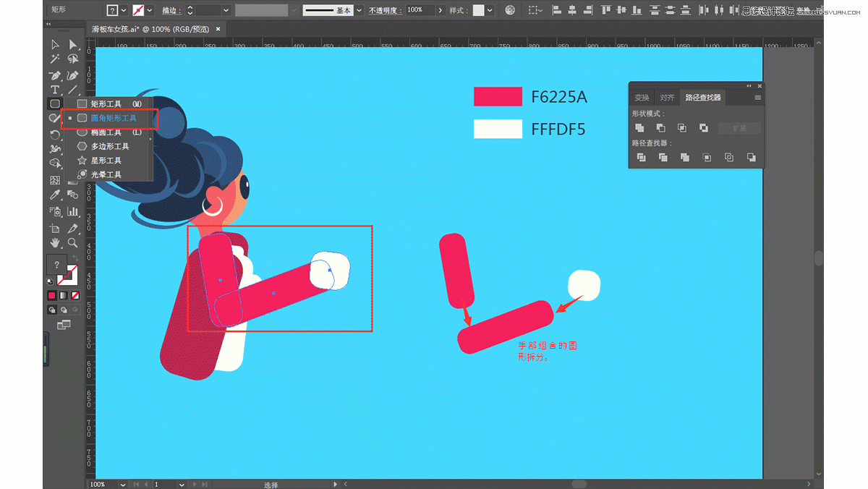Click the Minus Front shape mode icon
868x489 pixels.
[660, 128]
